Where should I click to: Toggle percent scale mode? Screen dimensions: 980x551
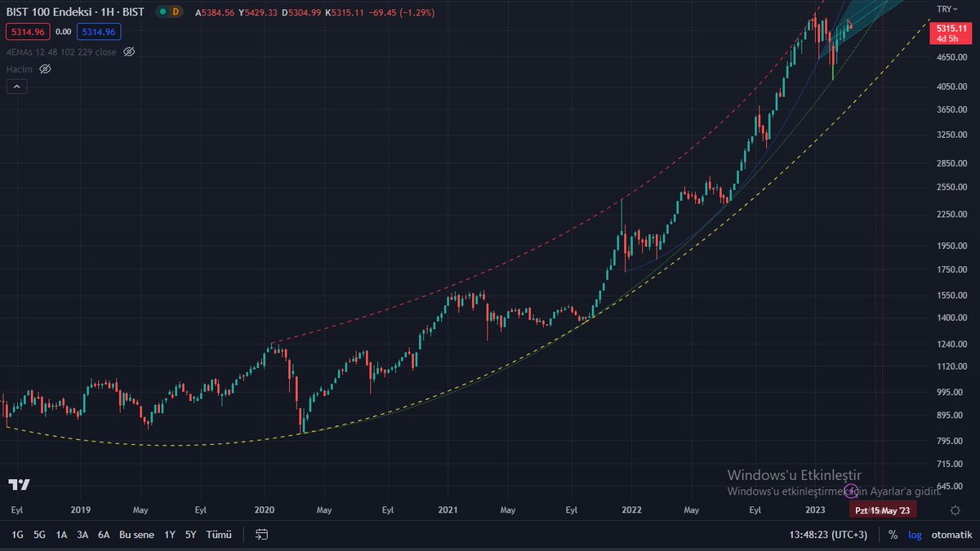pos(893,535)
